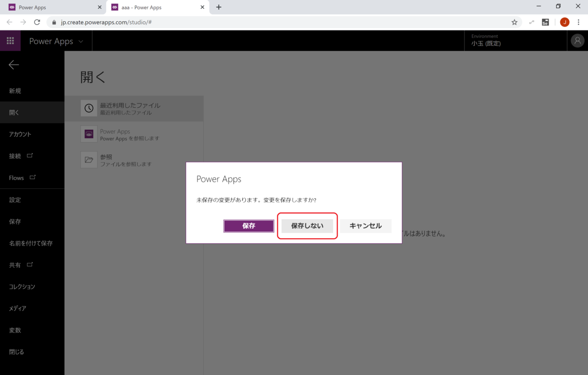Click the browser back arrow
Image resolution: width=588 pixels, height=375 pixels.
(x=9, y=22)
